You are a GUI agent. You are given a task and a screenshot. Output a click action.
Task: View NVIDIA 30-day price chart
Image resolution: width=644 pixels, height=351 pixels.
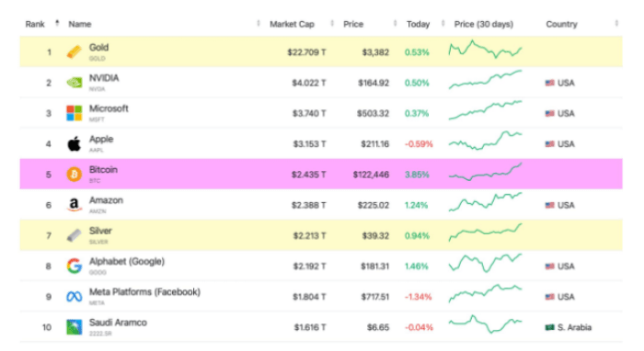485,79
